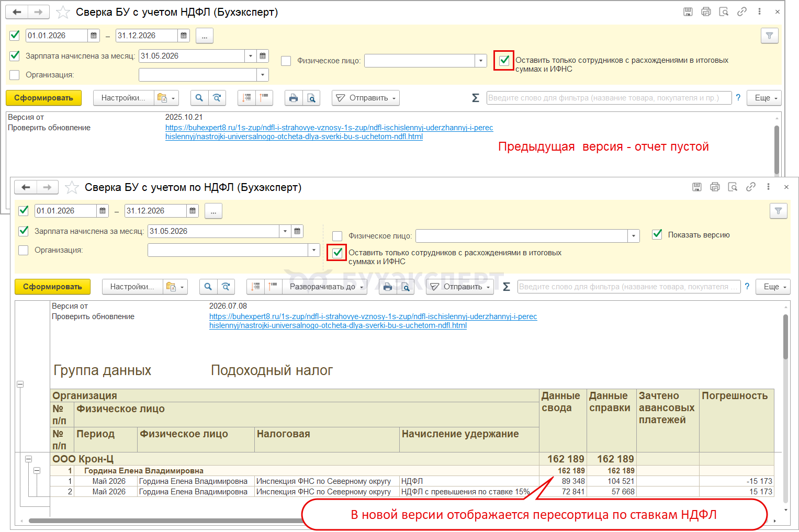Screen dimensions: 799x532
Task: Select 'НДФЛ с превышения по ставке 15%' cell
Action: [469, 492]
